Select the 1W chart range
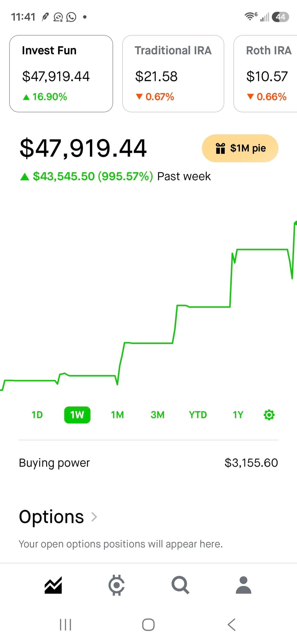Screen dimensions: 297x644 (x=77, y=415)
